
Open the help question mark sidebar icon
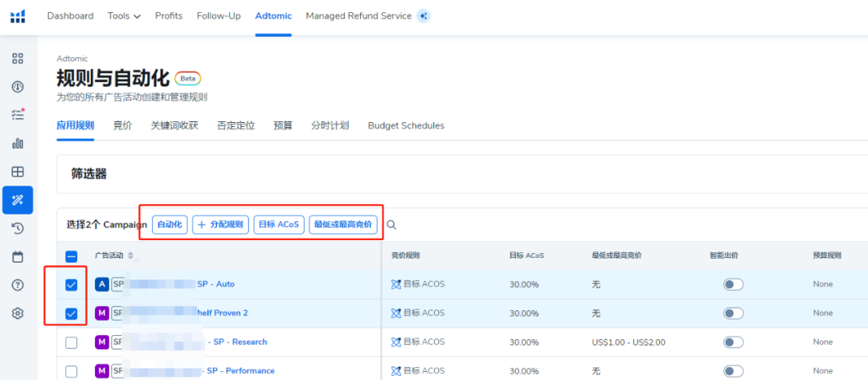coord(18,285)
